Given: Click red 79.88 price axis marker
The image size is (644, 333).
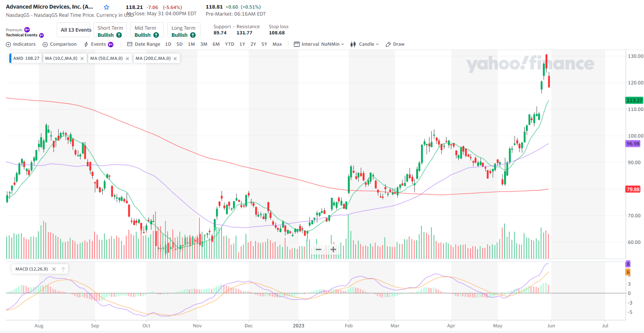Looking at the screenshot, I should click(x=633, y=190).
